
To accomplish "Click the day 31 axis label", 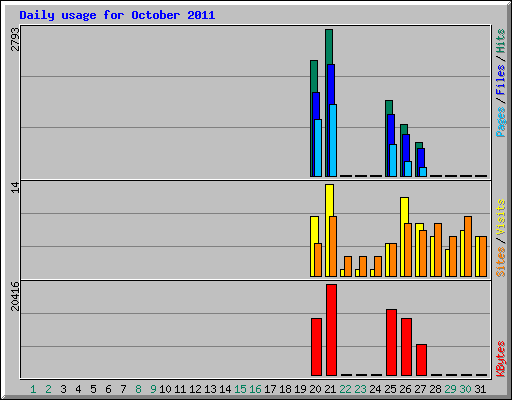I will 480,389.
